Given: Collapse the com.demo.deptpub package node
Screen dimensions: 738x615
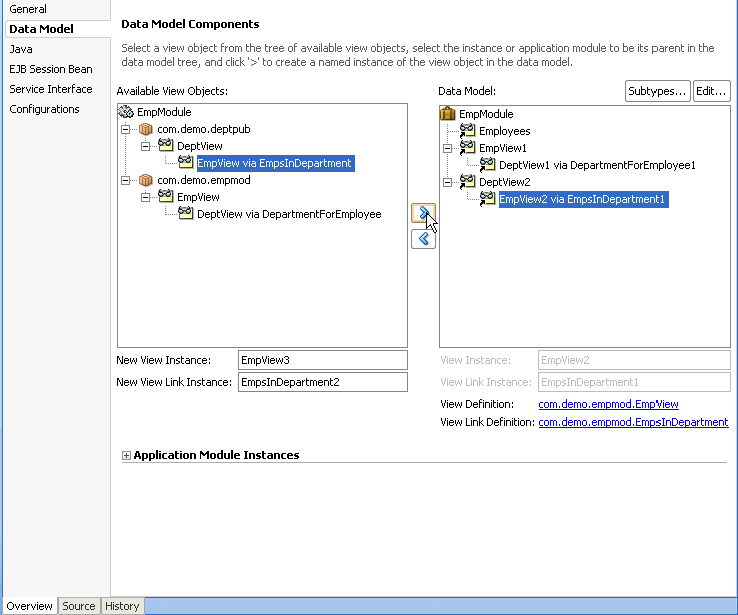Looking at the screenshot, I should pos(126,129).
